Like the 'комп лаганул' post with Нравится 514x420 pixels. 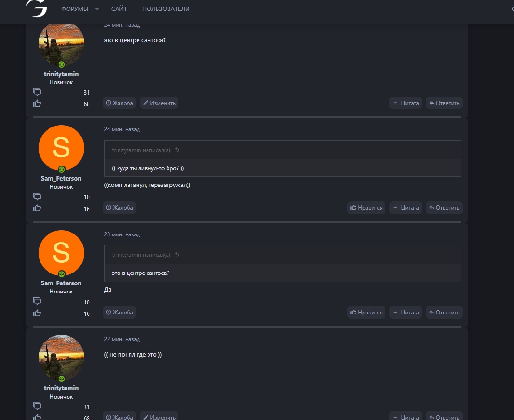pos(366,208)
